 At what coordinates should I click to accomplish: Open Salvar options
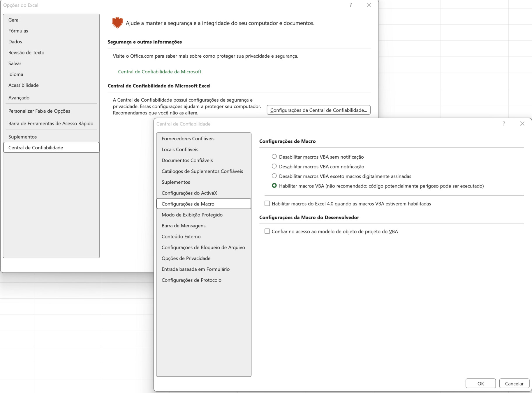[51, 63]
